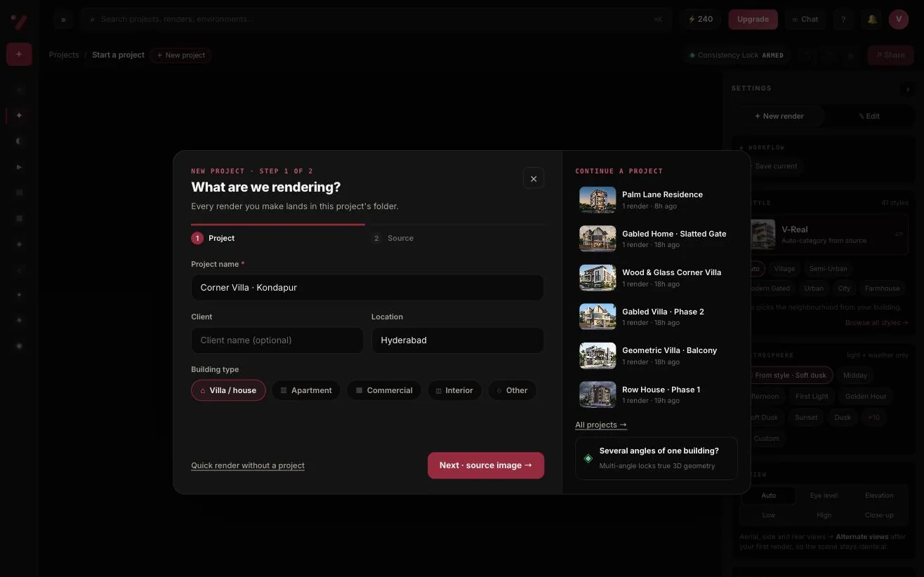
Task: Switch to the Edit tab in Settings
Action: [869, 117]
